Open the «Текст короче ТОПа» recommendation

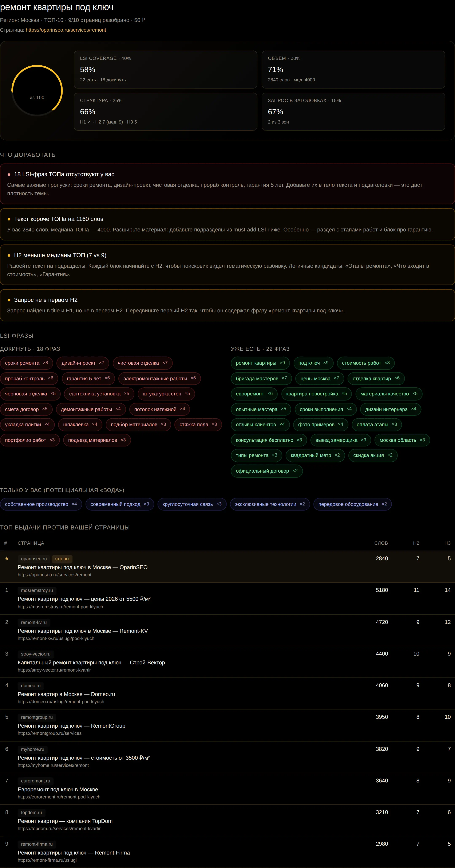[x=227, y=224]
